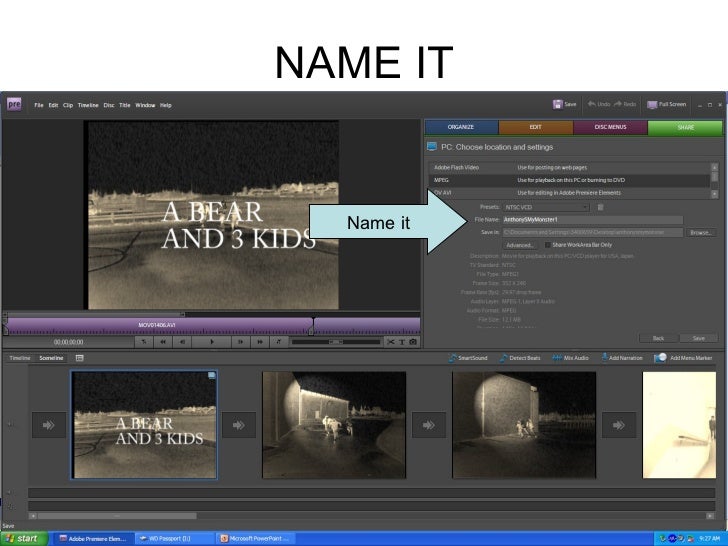Click the add text title icon
The image size is (728, 546).
coord(402,342)
